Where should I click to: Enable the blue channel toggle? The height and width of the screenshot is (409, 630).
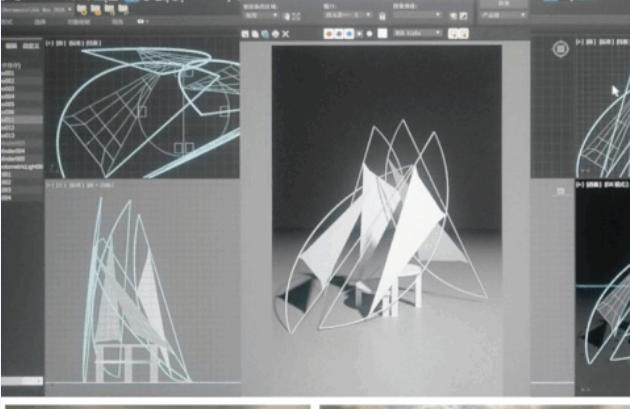click(x=349, y=34)
